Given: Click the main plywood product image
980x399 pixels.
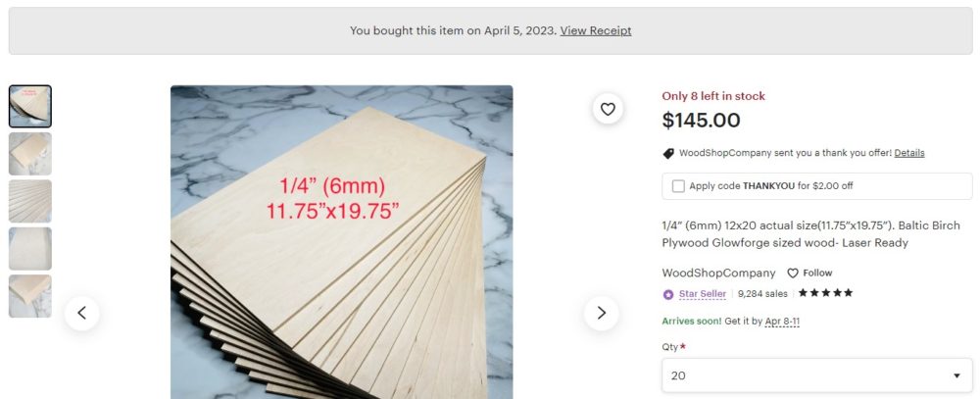Looking at the screenshot, I should coord(341,245).
